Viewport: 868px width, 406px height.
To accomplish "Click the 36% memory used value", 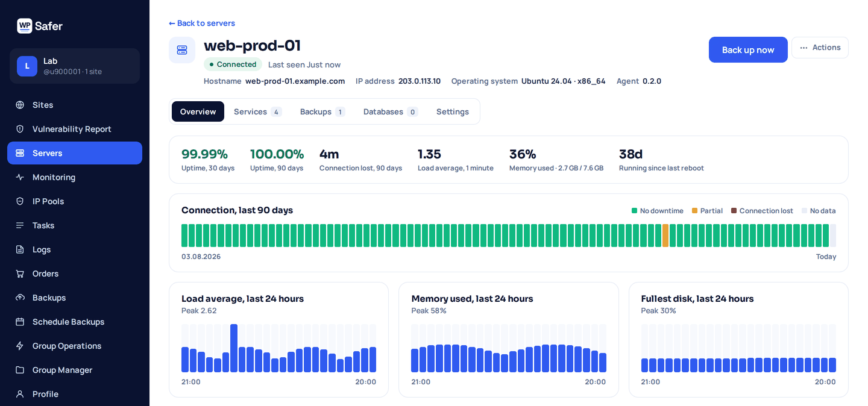I will (523, 154).
